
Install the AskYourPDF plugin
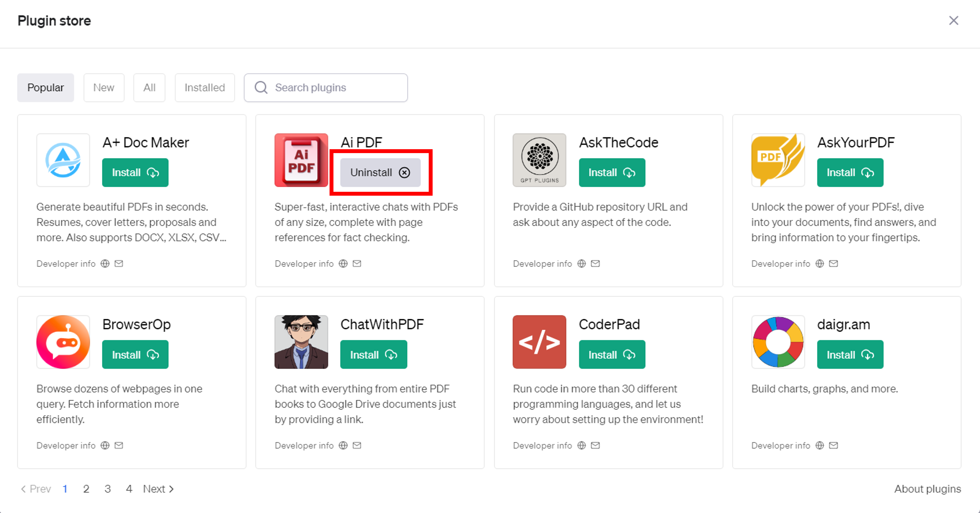click(850, 173)
